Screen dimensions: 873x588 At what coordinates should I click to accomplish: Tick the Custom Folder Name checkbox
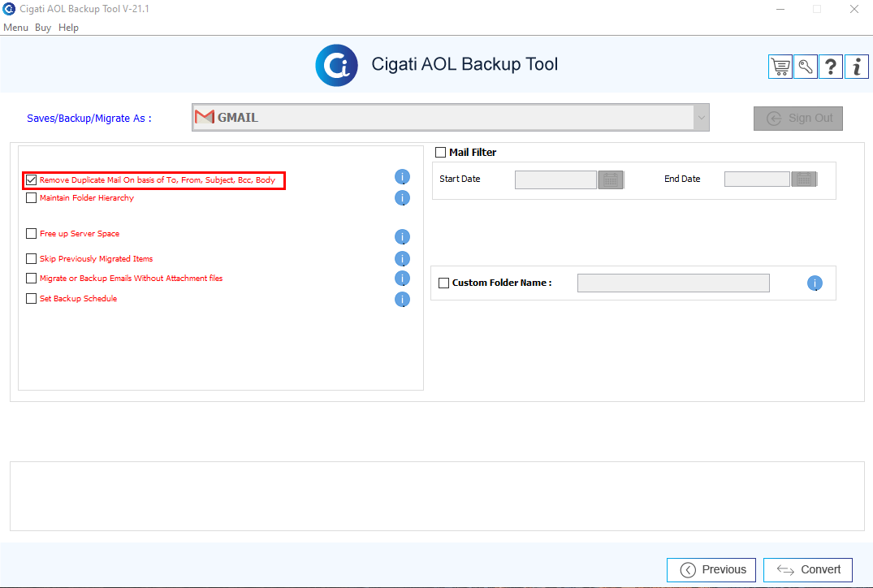443,283
